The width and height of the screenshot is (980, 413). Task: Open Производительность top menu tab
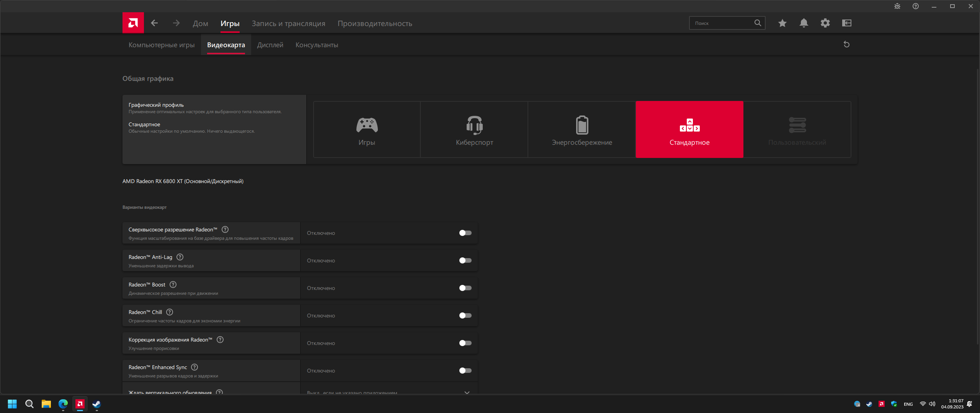coord(374,23)
